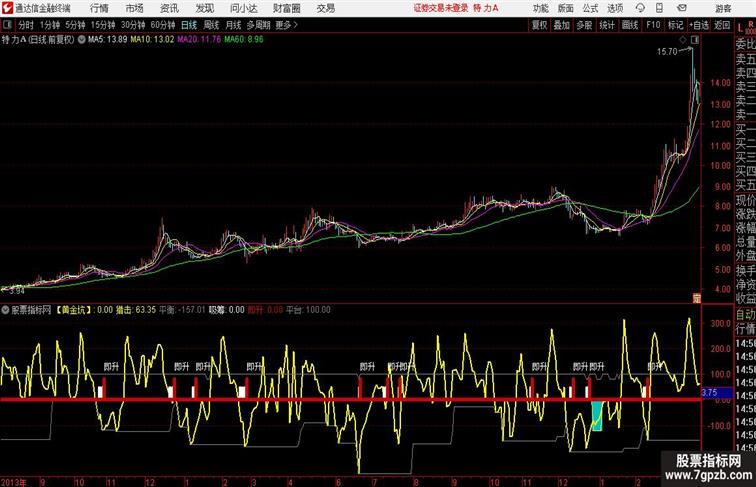Switch to 分时 intraday chart

[26, 25]
